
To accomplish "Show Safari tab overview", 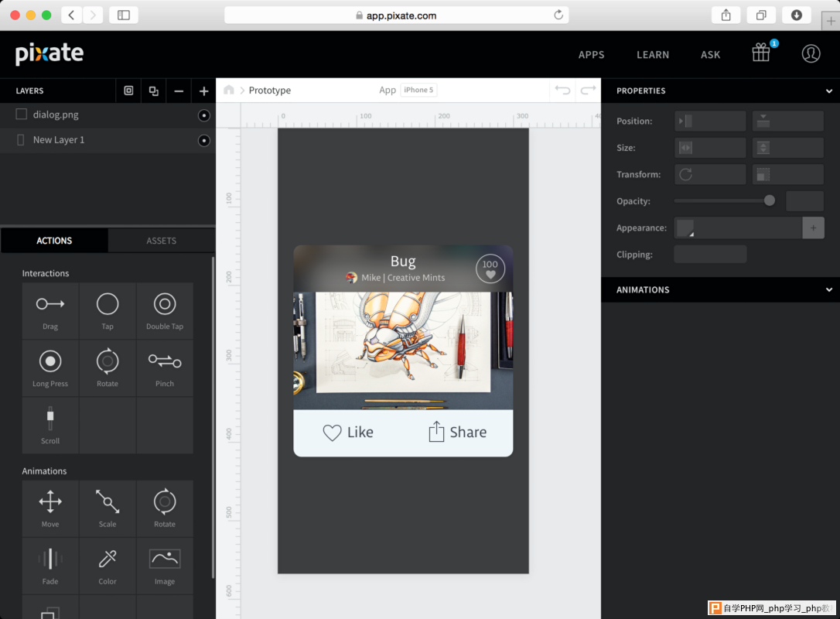I will (761, 15).
